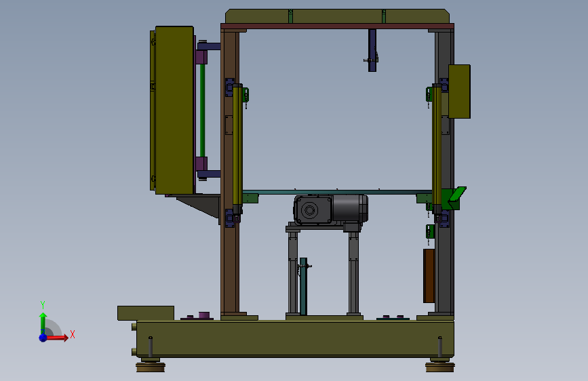Screen dimensions: 588x381
Task: Select the upper purple hinge block by cabinet
Action: (x=201, y=57)
